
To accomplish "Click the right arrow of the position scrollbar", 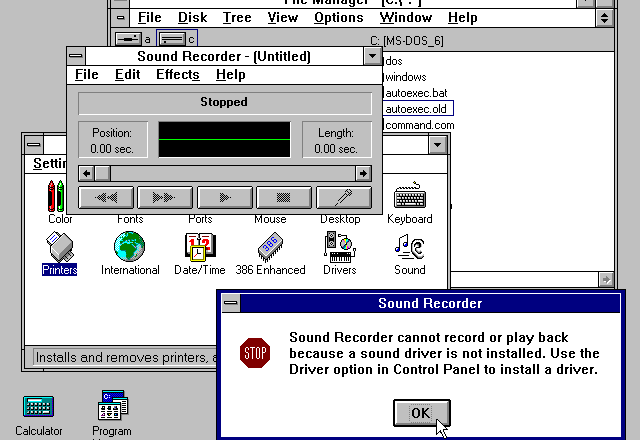I will pyautogui.click(x=363, y=173).
